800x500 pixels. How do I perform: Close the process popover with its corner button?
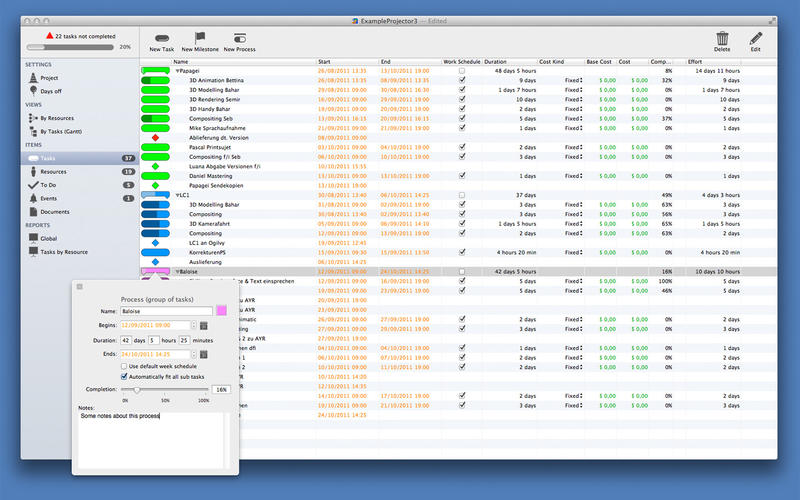(x=80, y=287)
